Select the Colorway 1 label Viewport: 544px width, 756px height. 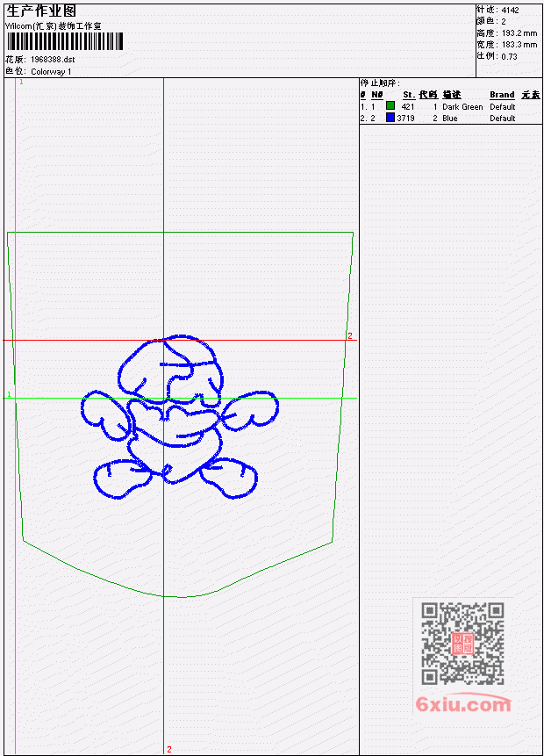51,71
